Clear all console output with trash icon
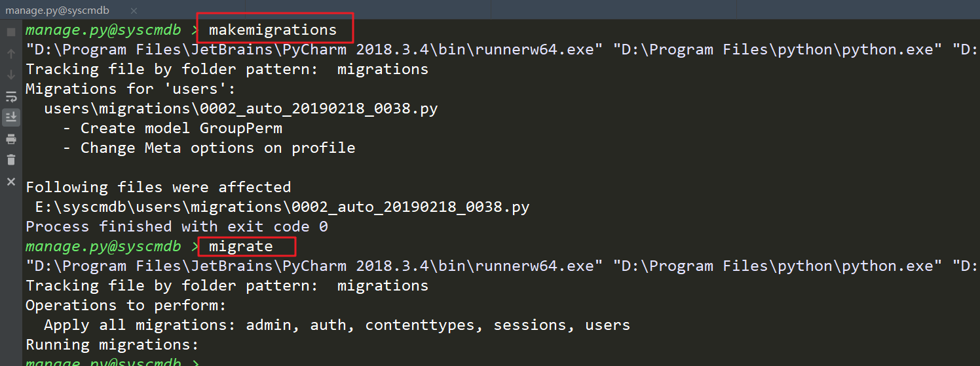This screenshot has width=980, height=366. pyautogui.click(x=11, y=160)
